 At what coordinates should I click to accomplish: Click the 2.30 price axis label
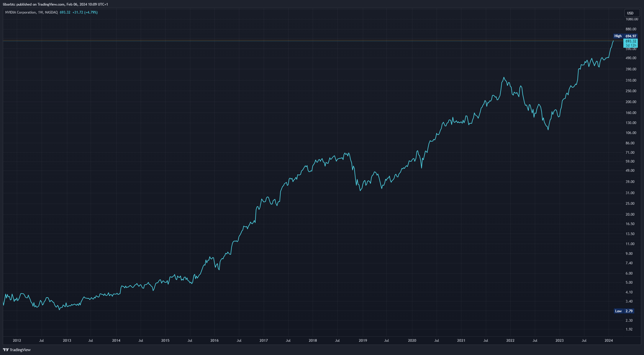pyautogui.click(x=629, y=321)
